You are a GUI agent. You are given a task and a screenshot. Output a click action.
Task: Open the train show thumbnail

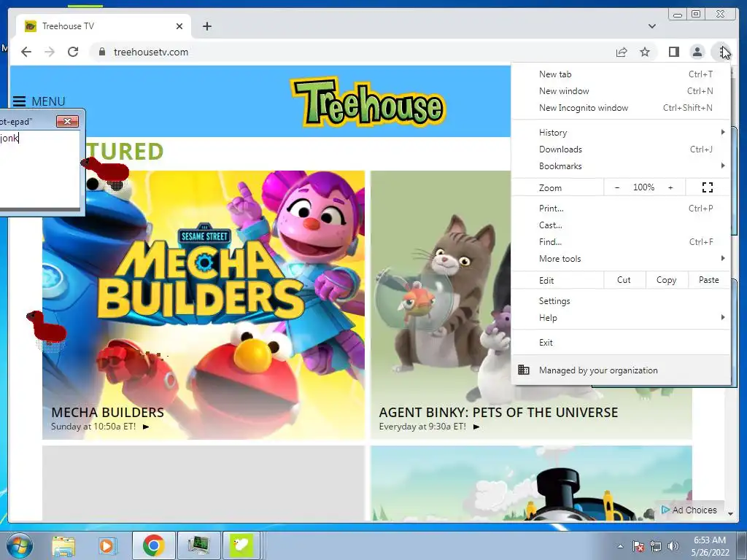click(x=531, y=483)
